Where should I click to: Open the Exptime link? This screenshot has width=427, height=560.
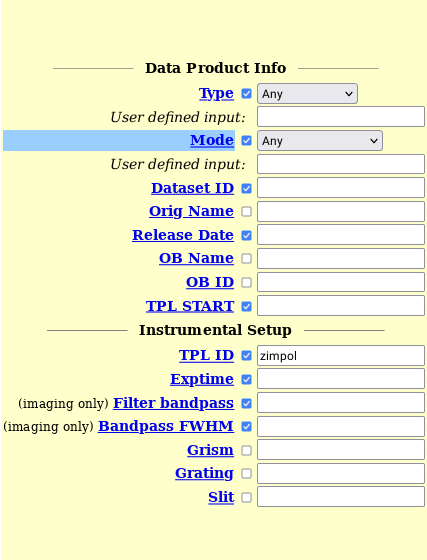click(202, 379)
